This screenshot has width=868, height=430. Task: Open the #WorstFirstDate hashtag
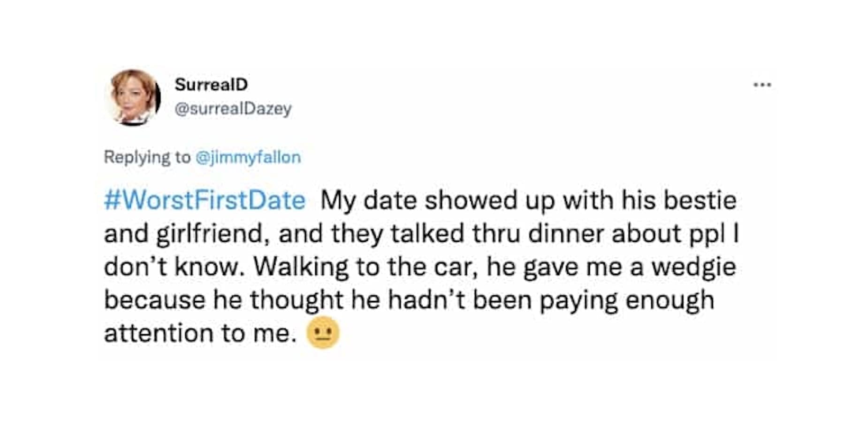pyautogui.click(x=205, y=200)
